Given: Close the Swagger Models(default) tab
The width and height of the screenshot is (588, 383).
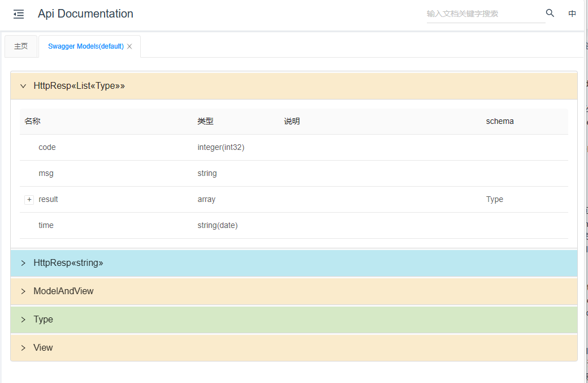Looking at the screenshot, I should coord(129,46).
